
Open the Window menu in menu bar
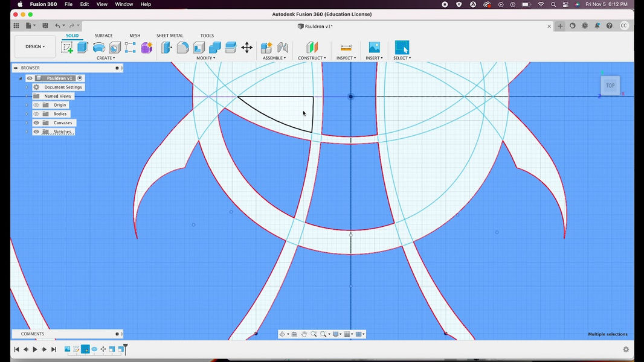pyautogui.click(x=124, y=4)
